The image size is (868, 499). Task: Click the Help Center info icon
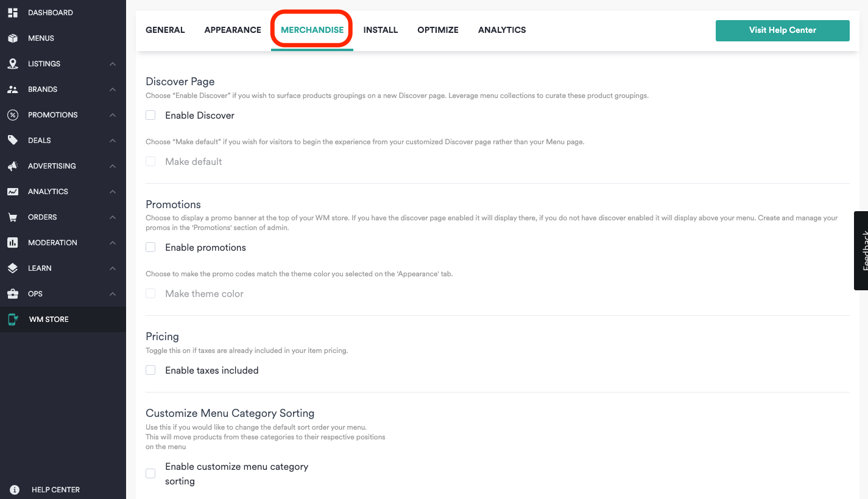click(x=15, y=490)
